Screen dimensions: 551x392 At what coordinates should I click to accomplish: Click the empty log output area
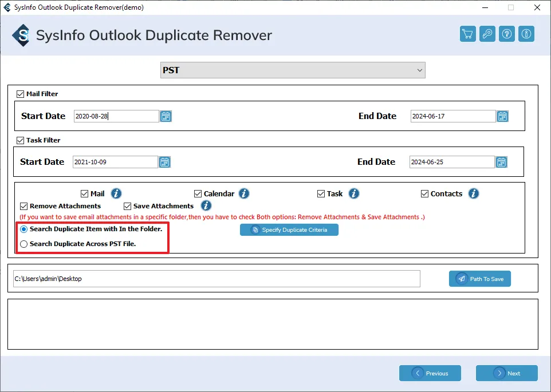click(x=273, y=324)
